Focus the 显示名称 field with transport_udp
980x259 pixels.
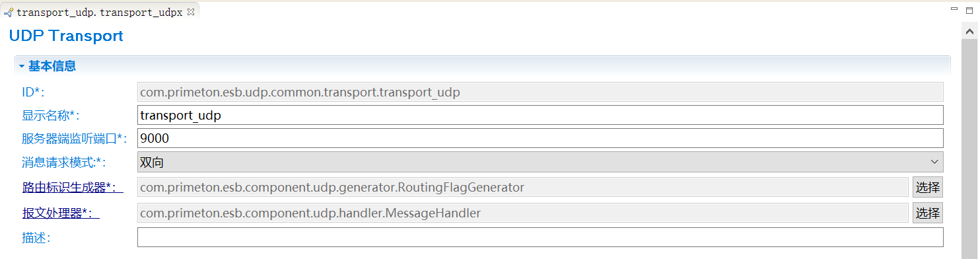[x=540, y=115]
